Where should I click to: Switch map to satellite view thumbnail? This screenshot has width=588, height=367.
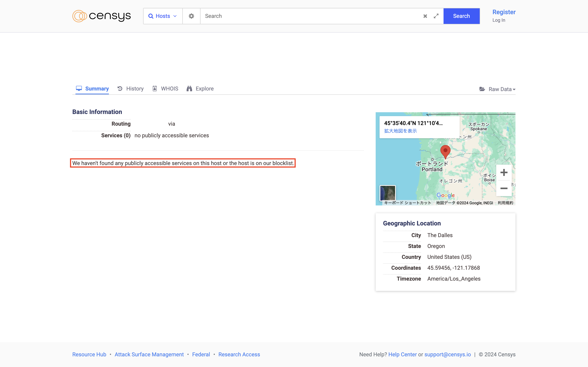click(388, 193)
